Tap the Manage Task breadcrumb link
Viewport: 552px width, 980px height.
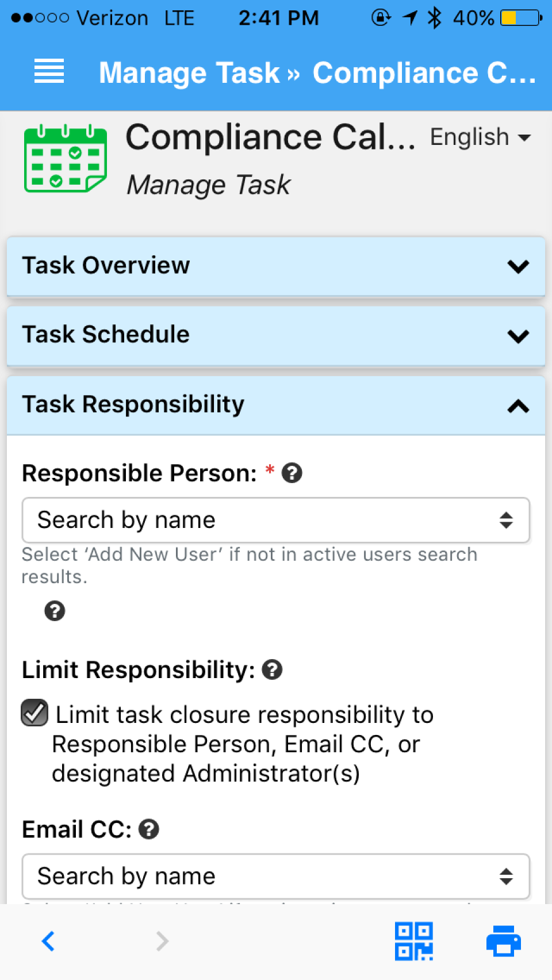(189, 73)
